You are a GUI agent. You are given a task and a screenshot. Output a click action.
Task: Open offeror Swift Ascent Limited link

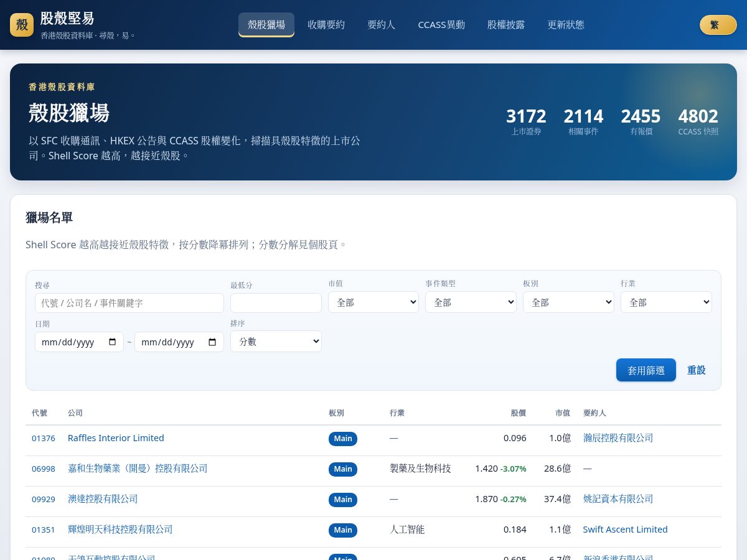625,530
